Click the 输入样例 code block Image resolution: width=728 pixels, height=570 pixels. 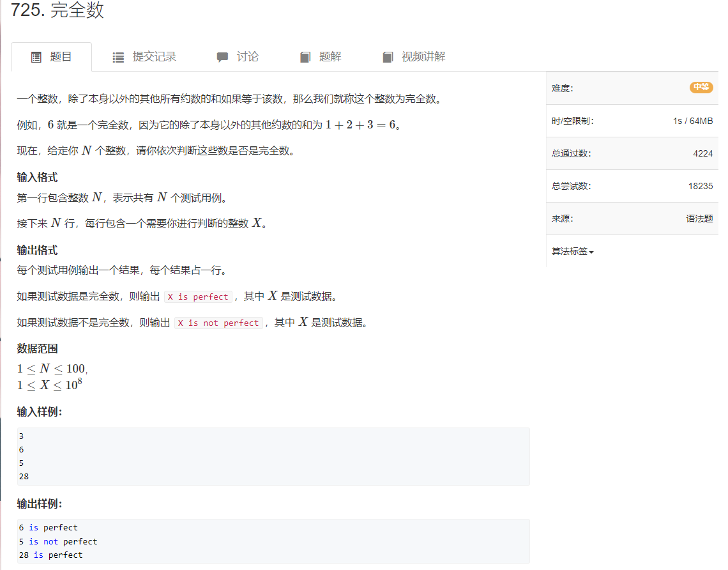pos(273,455)
